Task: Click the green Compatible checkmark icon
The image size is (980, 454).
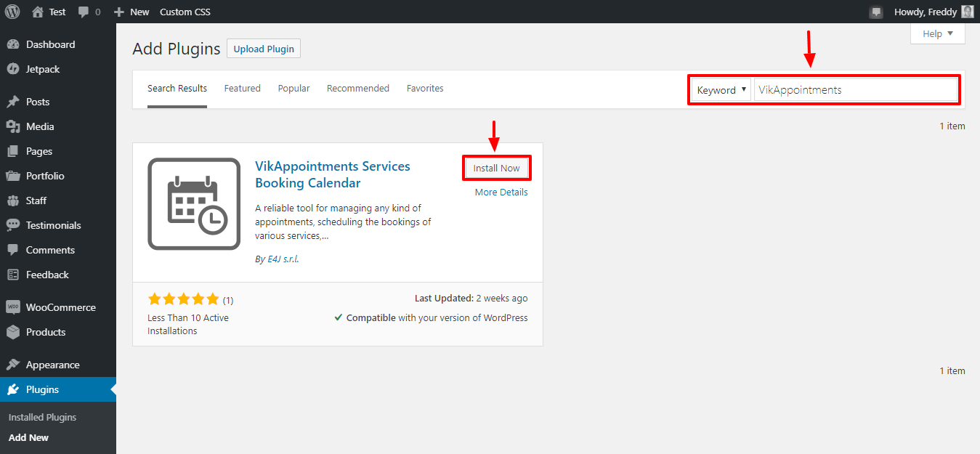Action: pyautogui.click(x=339, y=317)
